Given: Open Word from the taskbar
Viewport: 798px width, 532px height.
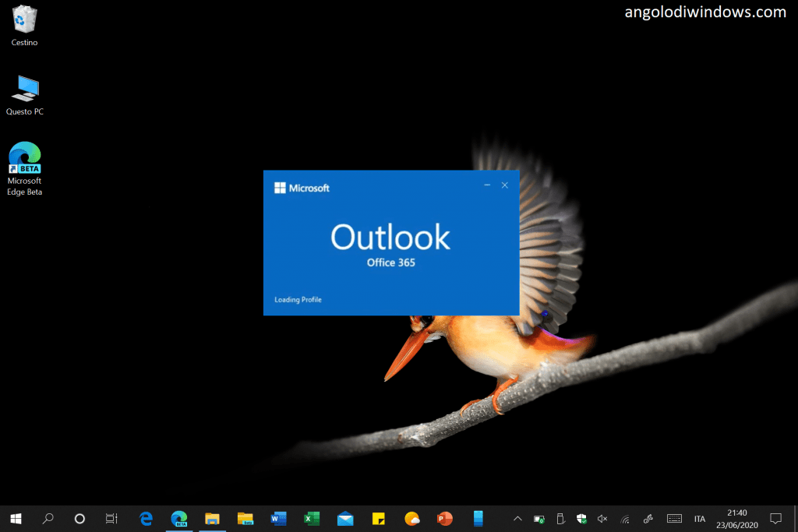Looking at the screenshot, I should [x=278, y=518].
